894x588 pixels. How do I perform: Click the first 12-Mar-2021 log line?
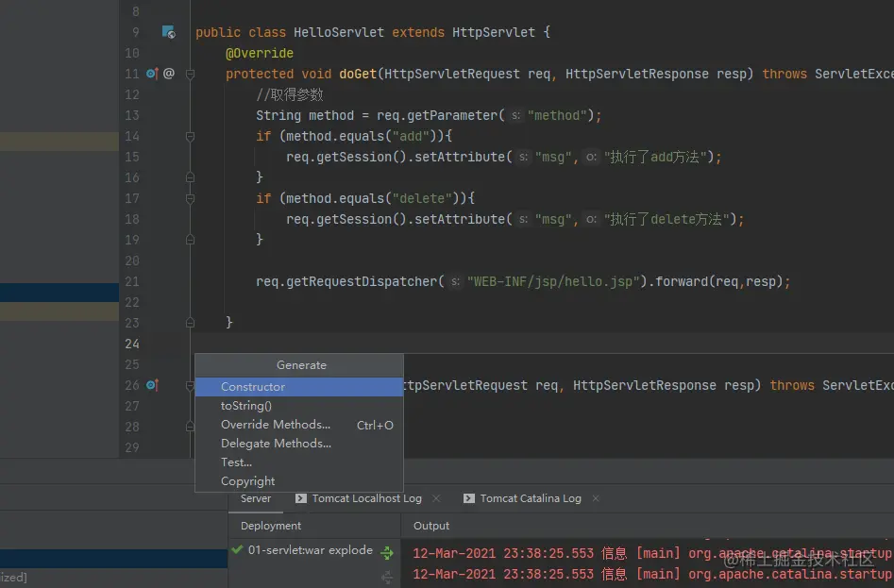coord(651,553)
